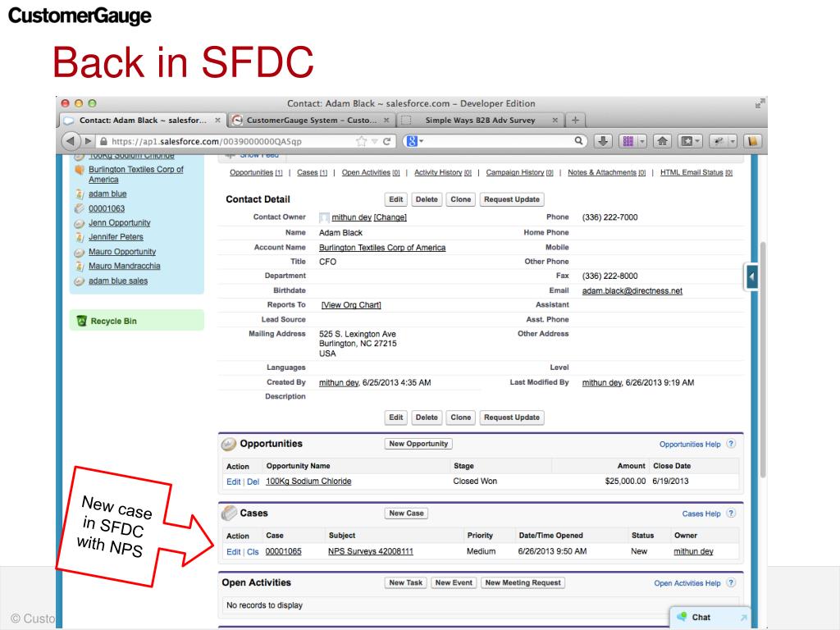Click the [Change] contact owner link
The width and height of the screenshot is (840, 630).
390,217
